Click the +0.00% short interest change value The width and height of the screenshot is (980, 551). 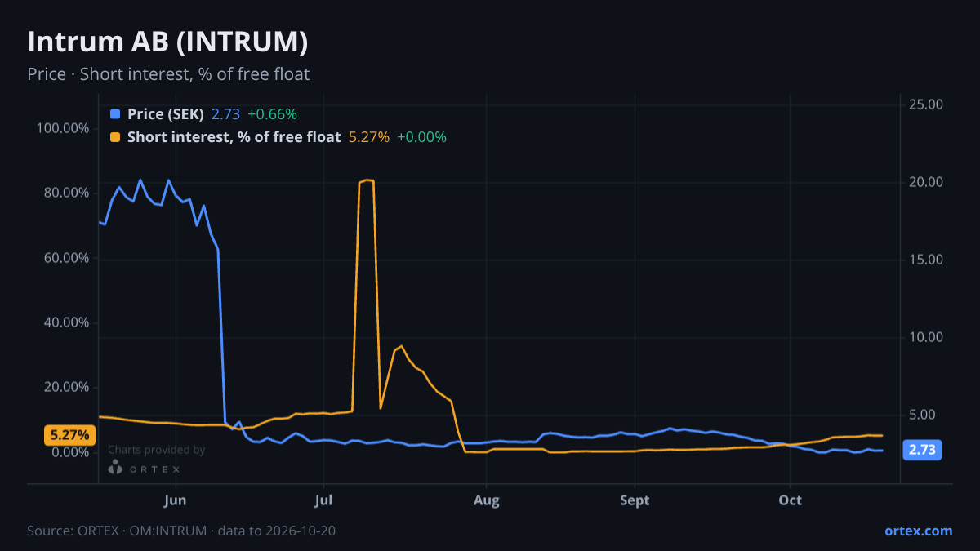coord(422,137)
